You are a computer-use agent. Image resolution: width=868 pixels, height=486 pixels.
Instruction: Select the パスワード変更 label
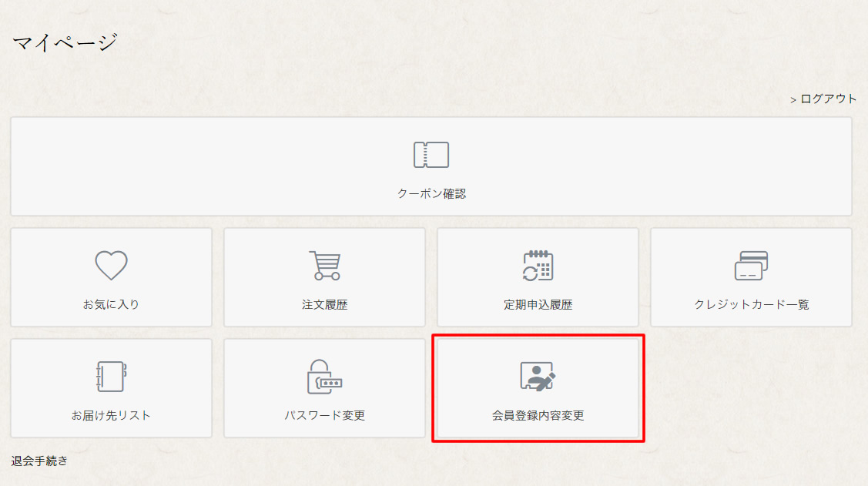[325, 415]
